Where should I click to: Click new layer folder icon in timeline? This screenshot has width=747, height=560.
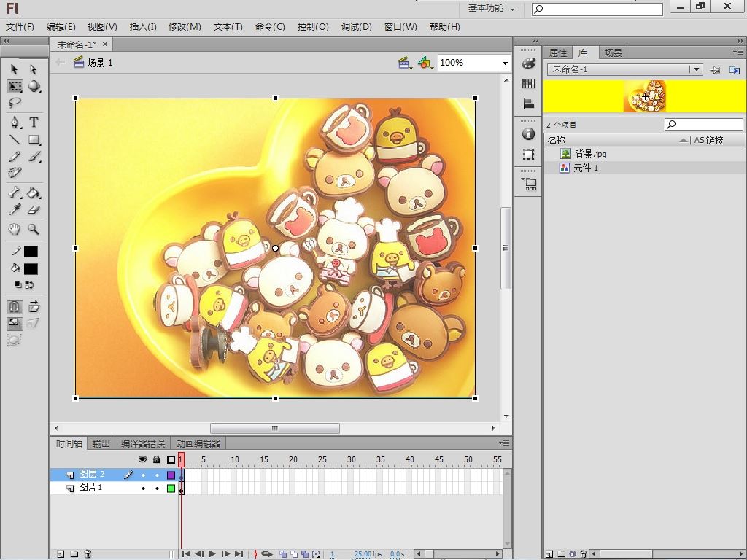point(74,554)
